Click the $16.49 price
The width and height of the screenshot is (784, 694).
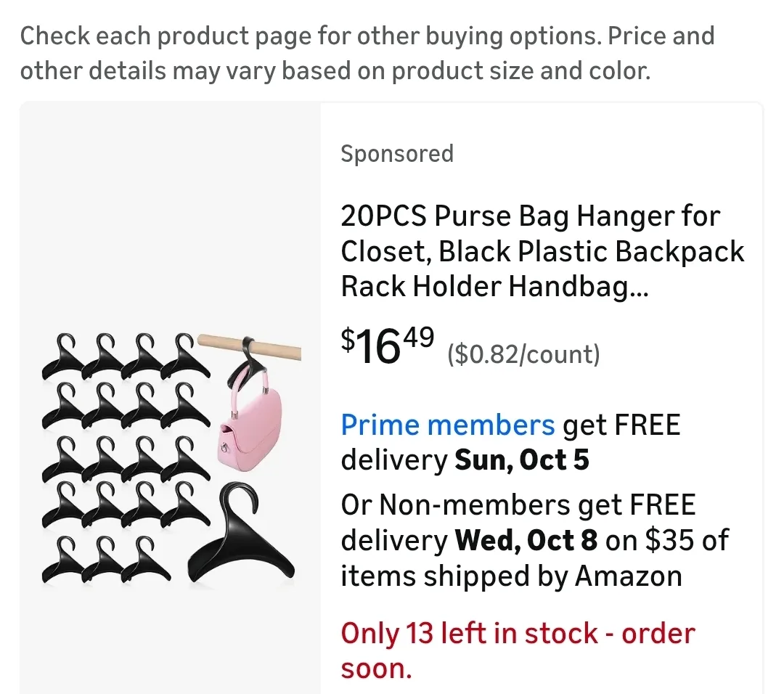[x=388, y=346]
